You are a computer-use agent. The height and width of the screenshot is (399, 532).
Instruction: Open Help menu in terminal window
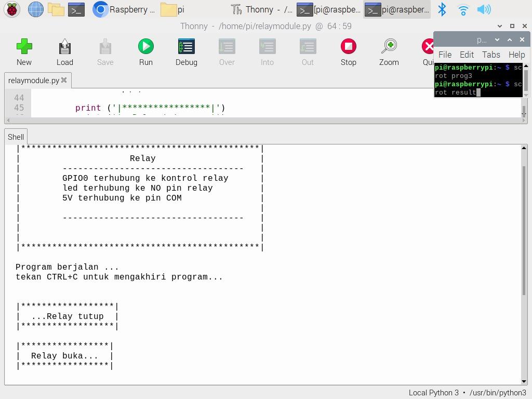point(516,55)
